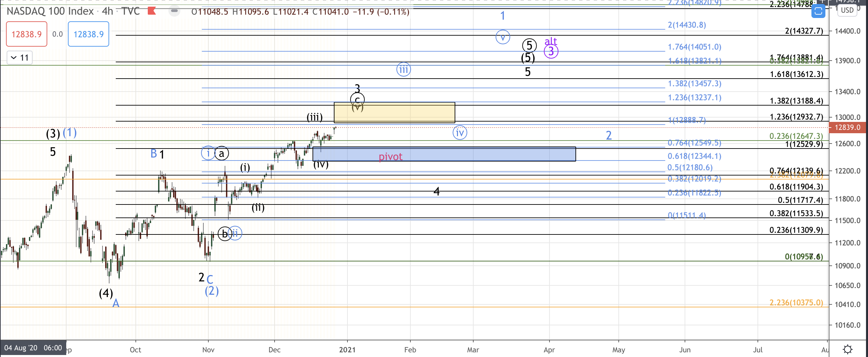Viewport: 868px width, 357px height.
Task: Select the blue Fib label 1.236(13237.1)
Action: click(695, 98)
